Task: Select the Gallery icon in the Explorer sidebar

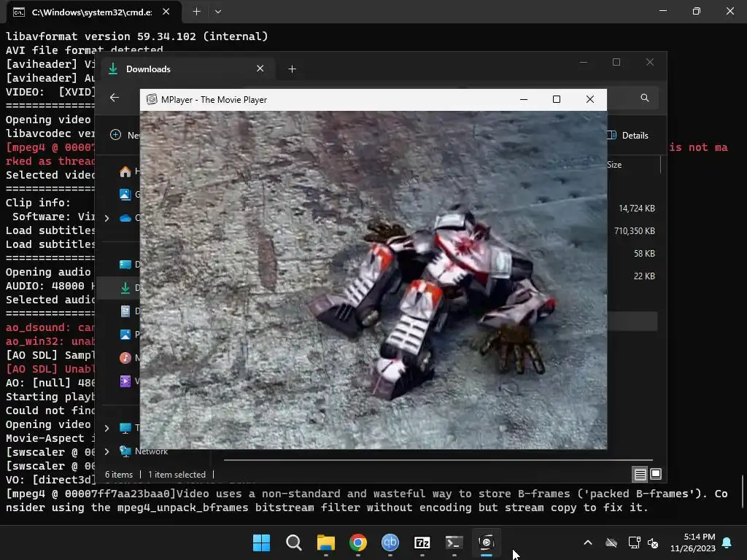Action: [125, 194]
